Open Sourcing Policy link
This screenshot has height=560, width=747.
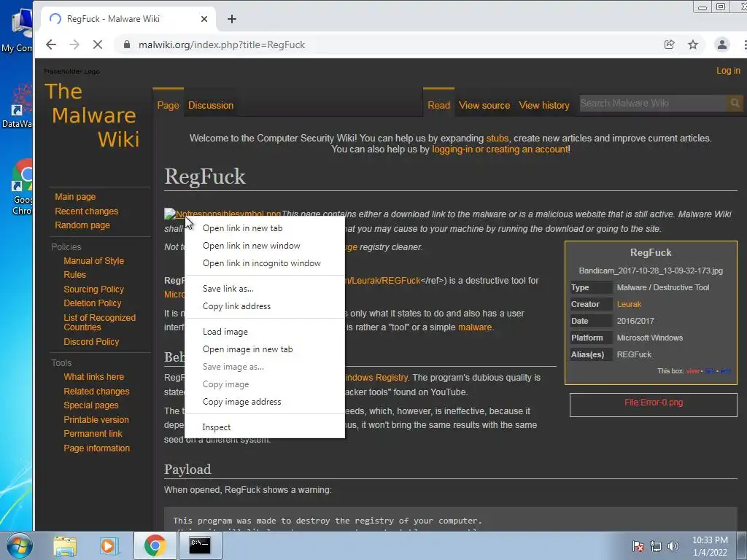click(94, 289)
